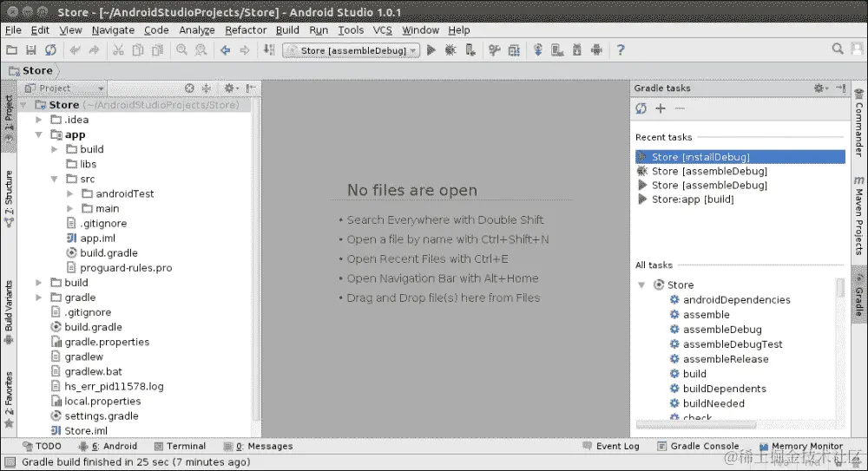This screenshot has height=471, width=868.
Task: Click Scroll from Source in Project panel
Action: point(189,88)
